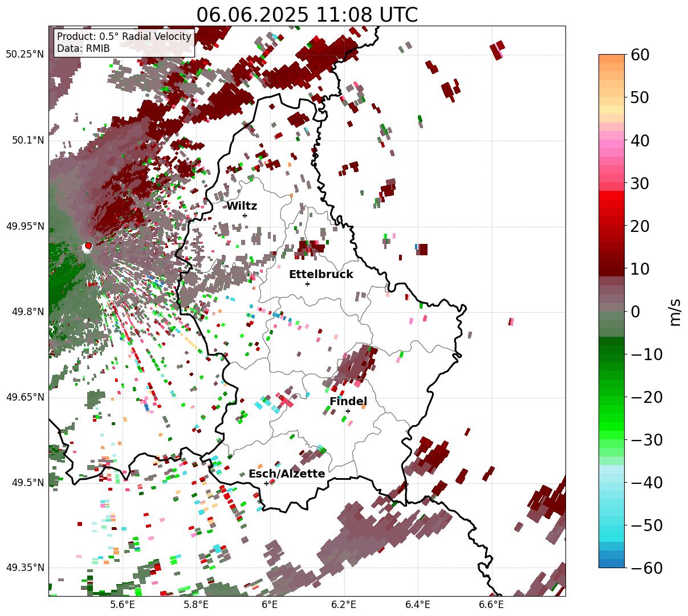Viewport: 688px width, 616px height.
Task: Click the colorbar value 30
Action: (640, 183)
